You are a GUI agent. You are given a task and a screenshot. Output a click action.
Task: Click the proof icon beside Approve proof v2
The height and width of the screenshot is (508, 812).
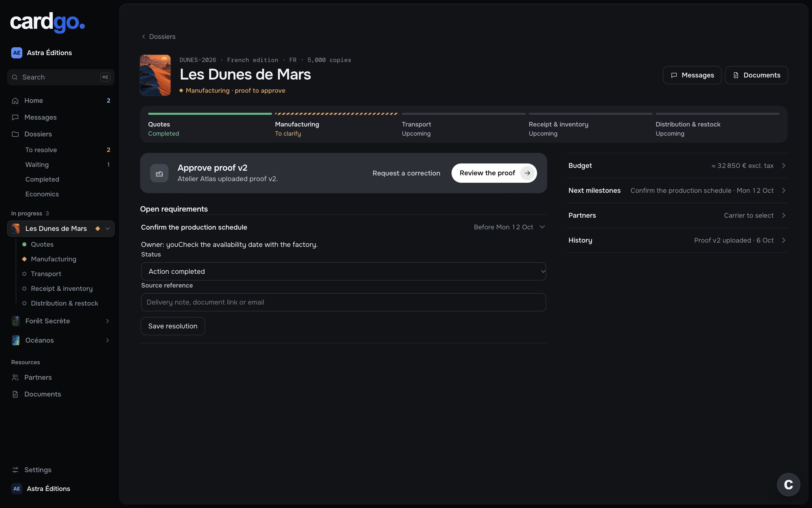[x=159, y=173]
